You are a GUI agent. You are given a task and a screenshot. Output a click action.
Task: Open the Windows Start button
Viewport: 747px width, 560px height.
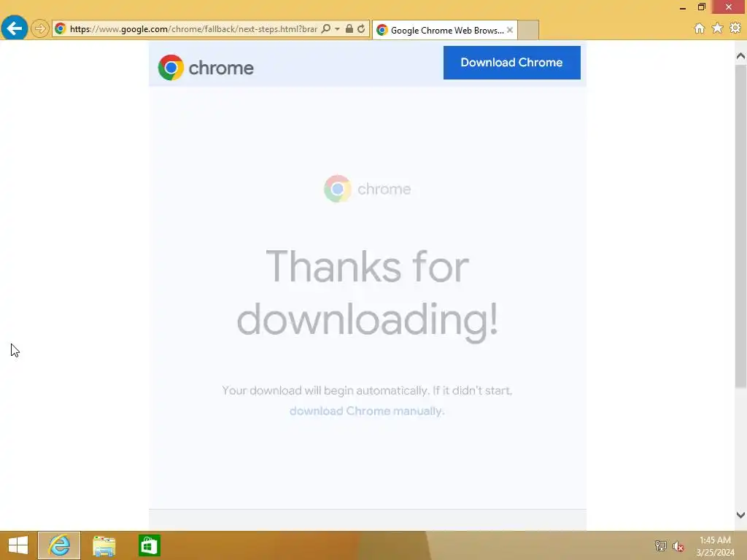(x=18, y=545)
